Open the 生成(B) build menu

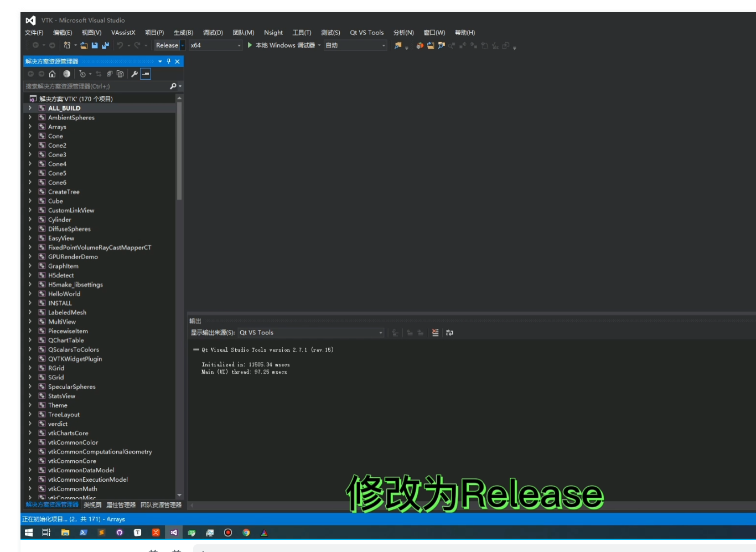pyautogui.click(x=183, y=33)
